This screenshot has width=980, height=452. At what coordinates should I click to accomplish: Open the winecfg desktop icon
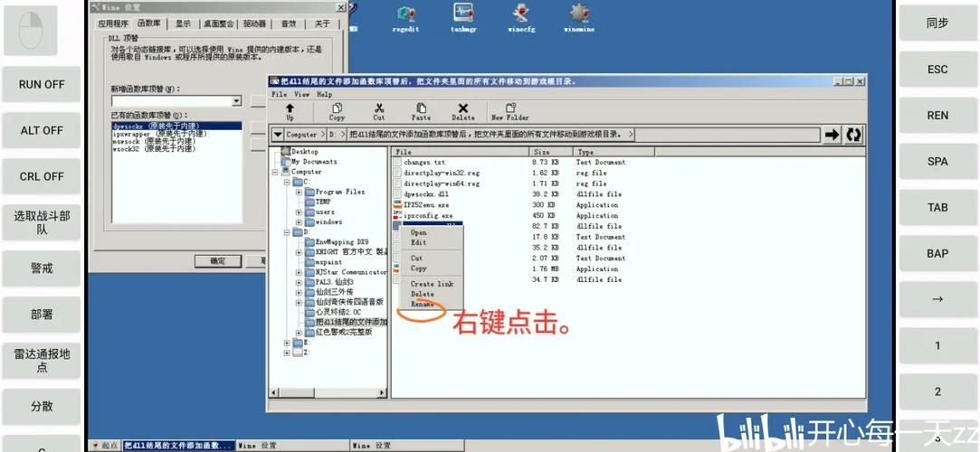(x=521, y=16)
